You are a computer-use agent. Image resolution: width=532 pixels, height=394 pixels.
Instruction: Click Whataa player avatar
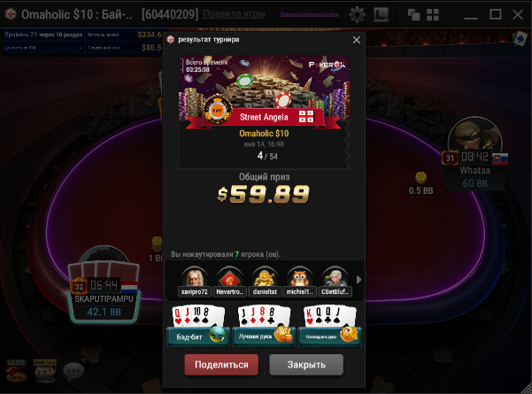(x=475, y=134)
